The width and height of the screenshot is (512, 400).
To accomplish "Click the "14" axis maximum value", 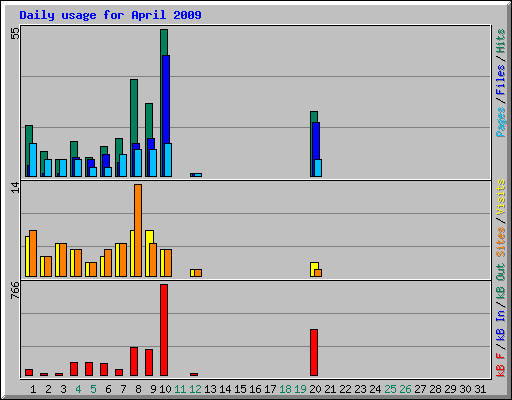I will click(x=15, y=187).
